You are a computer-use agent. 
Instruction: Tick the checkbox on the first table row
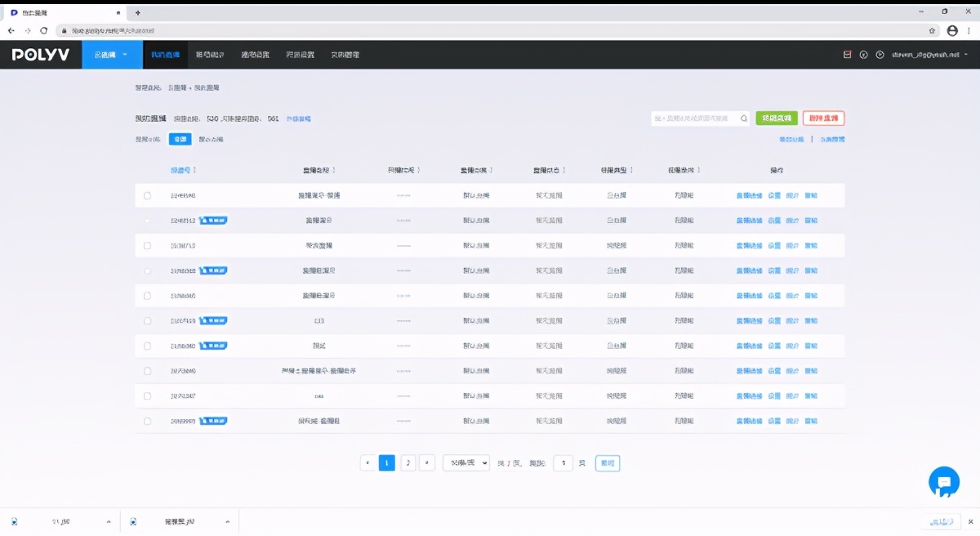[x=148, y=196]
